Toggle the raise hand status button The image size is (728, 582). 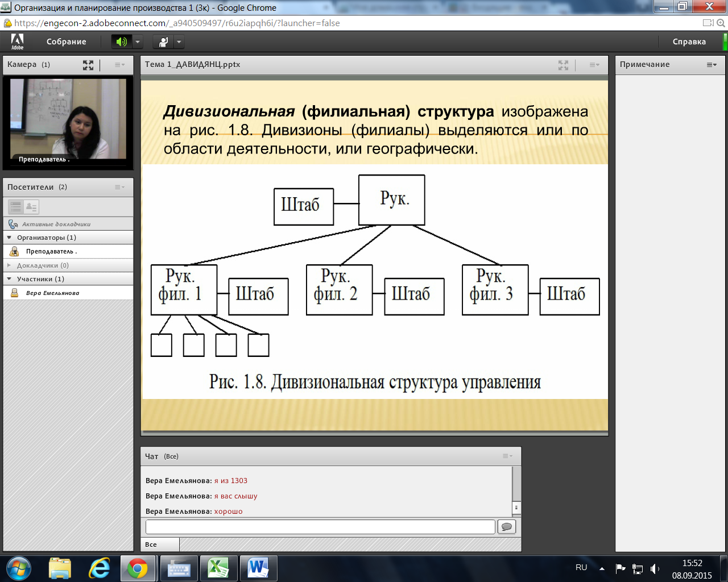coord(163,42)
